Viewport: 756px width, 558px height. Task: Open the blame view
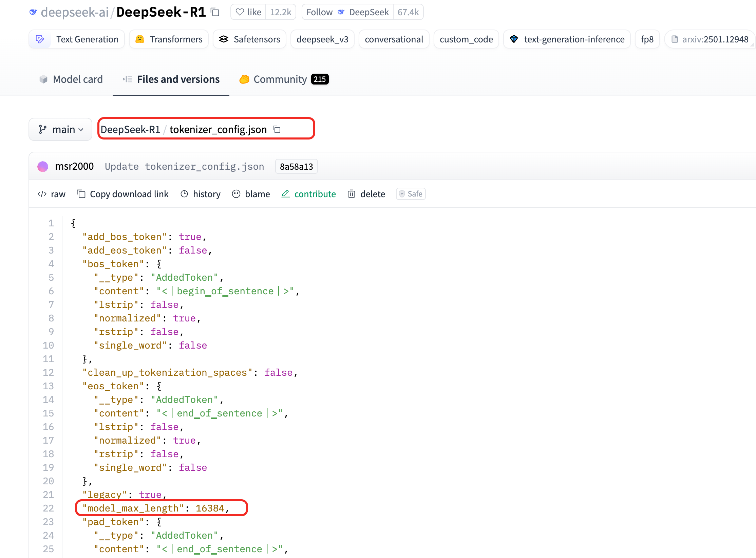[251, 194]
